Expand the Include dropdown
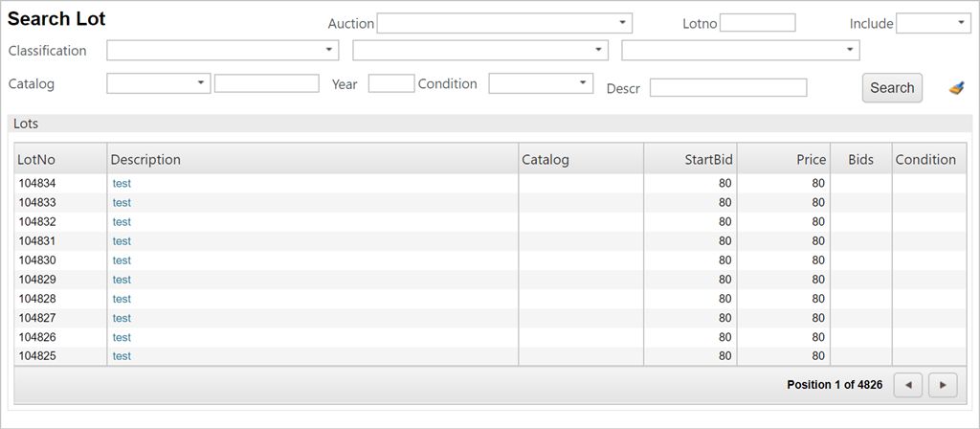 point(933,23)
